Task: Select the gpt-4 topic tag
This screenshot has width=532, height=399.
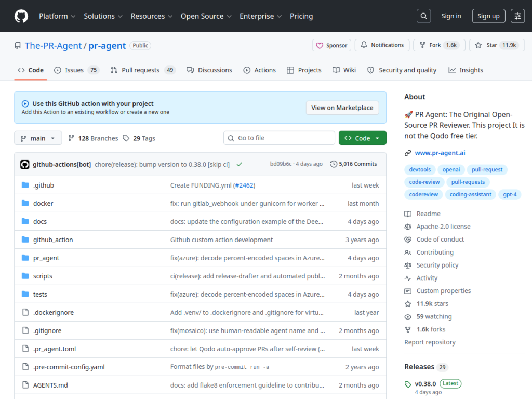Action: click(510, 194)
